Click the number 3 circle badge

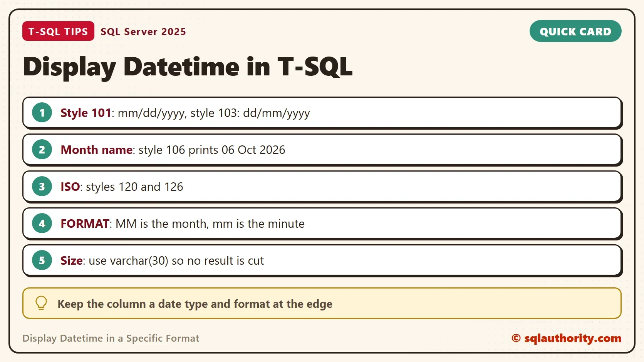click(x=42, y=187)
